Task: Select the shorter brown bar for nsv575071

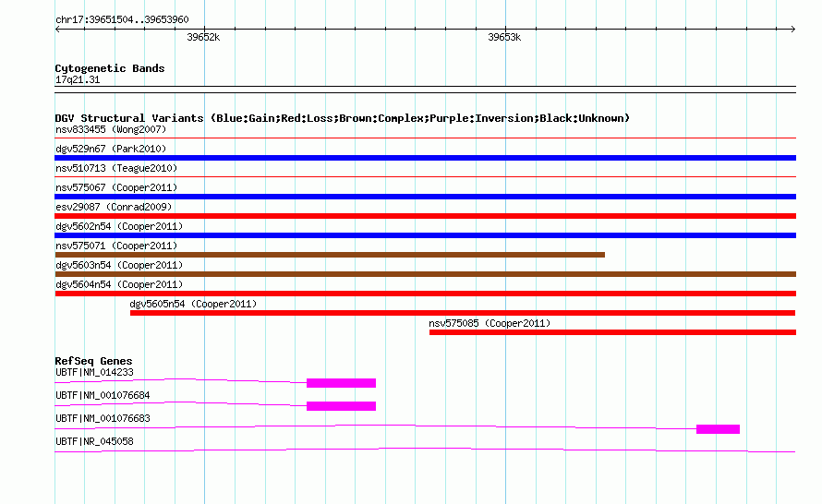Action: pyautogui.click(x=330, y=255)
